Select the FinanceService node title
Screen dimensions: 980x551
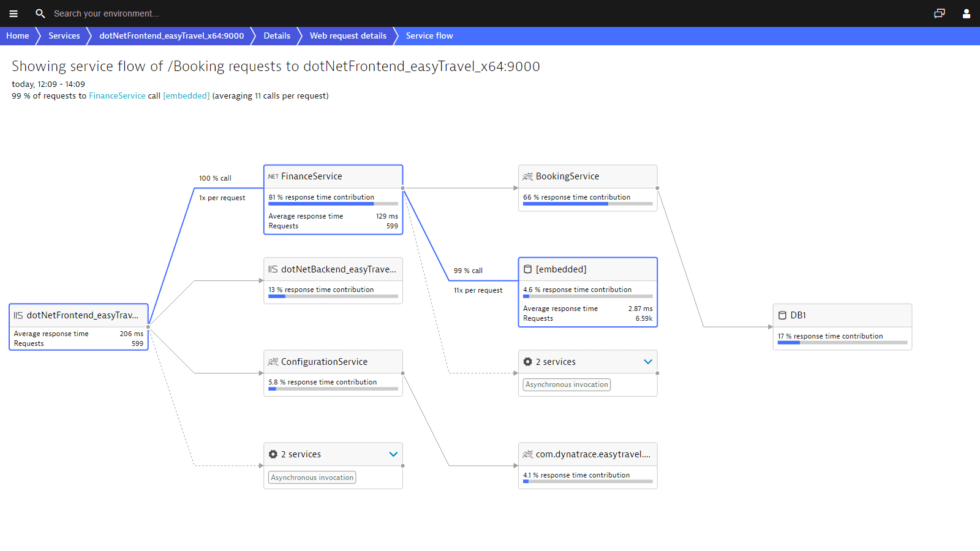click(312, 176)
